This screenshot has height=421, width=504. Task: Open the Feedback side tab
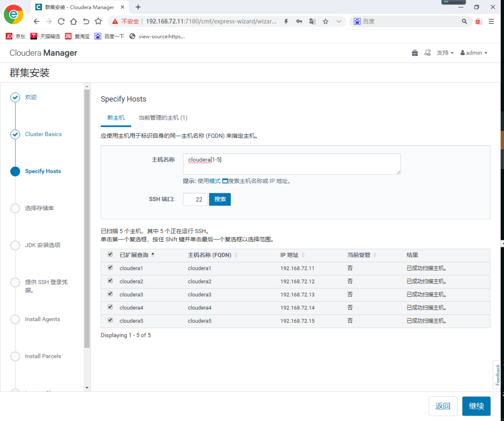pyautogui.click(x=497, y=375)
